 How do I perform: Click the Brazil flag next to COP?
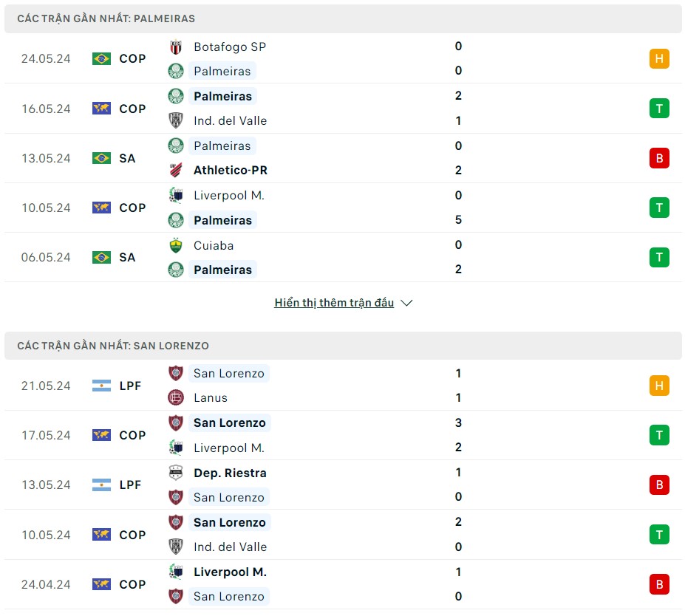coord(100,58)
